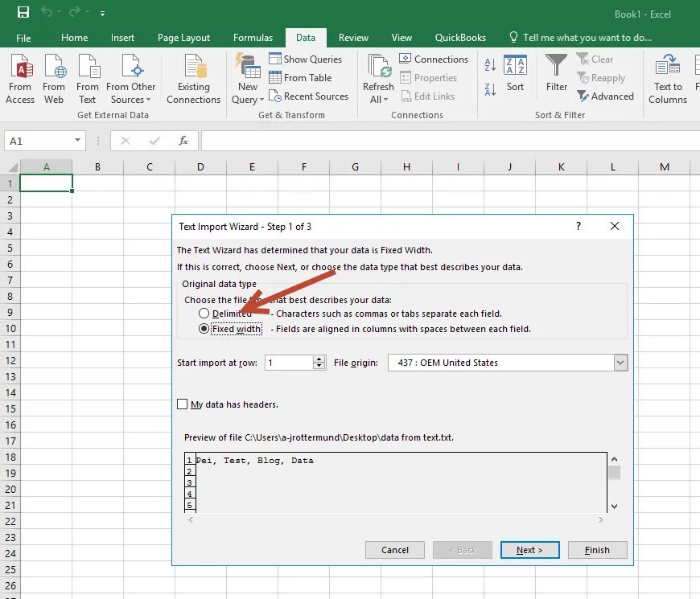
Task: Close the Text Import Wizard dialog
Action: tap(614, 226)
